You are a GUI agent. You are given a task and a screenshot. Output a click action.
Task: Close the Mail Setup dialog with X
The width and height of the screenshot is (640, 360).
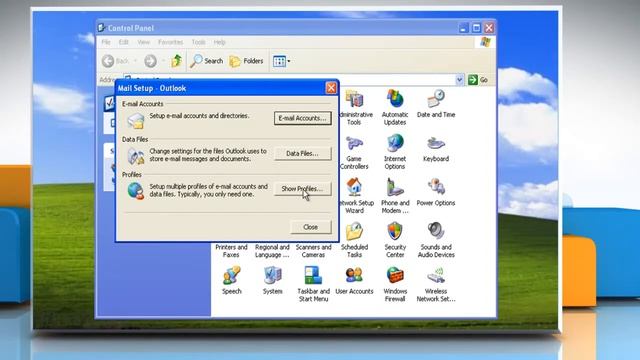pos(331,88)
